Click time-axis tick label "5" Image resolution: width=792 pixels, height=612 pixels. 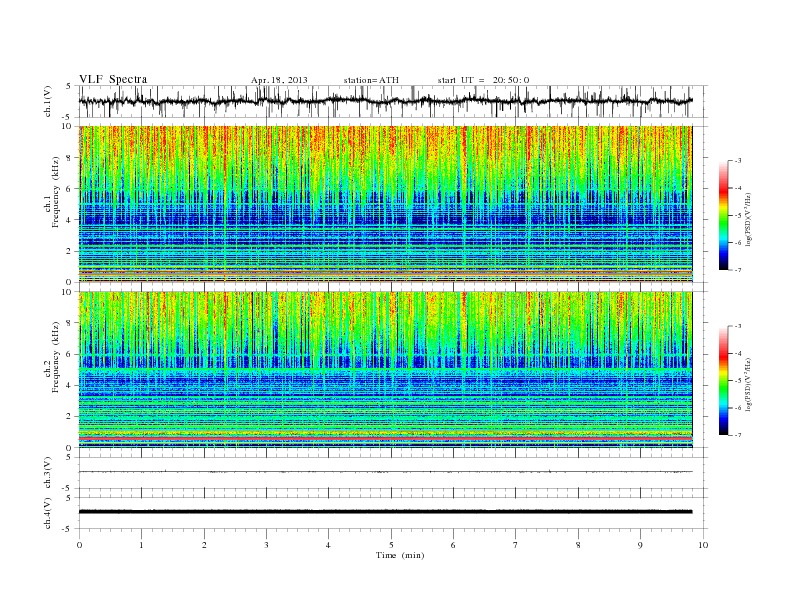point(391,545)
